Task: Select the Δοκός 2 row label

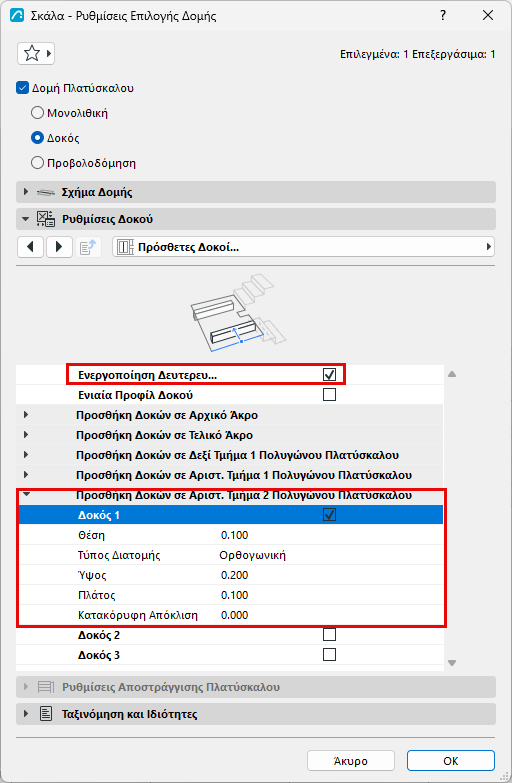Action: coord(99,635)
